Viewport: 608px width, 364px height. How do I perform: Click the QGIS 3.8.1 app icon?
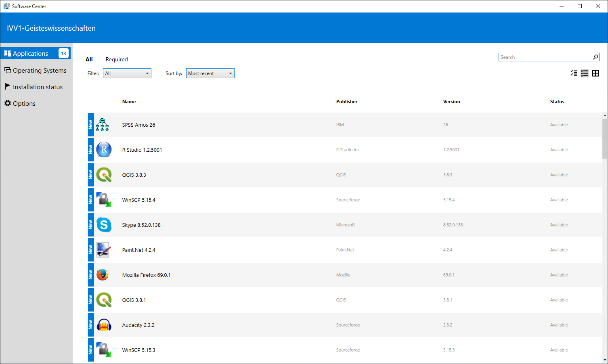pos(104,300)
